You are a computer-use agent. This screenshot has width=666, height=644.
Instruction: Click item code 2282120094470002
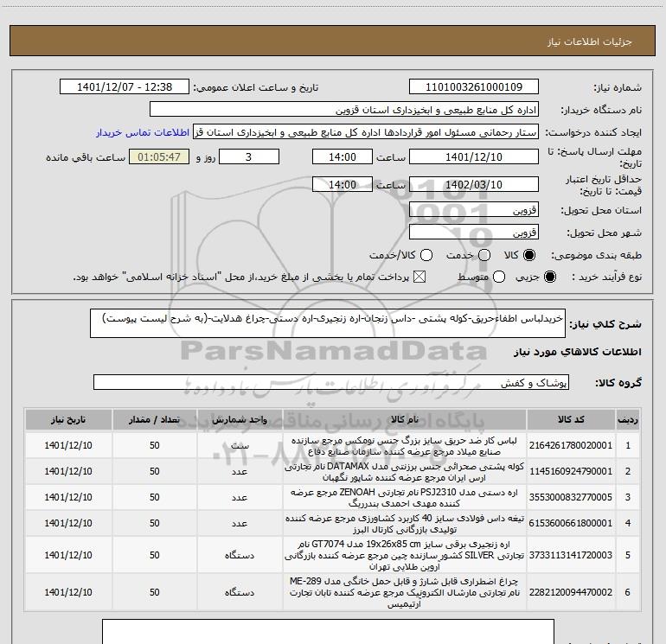tap(571, 592)
